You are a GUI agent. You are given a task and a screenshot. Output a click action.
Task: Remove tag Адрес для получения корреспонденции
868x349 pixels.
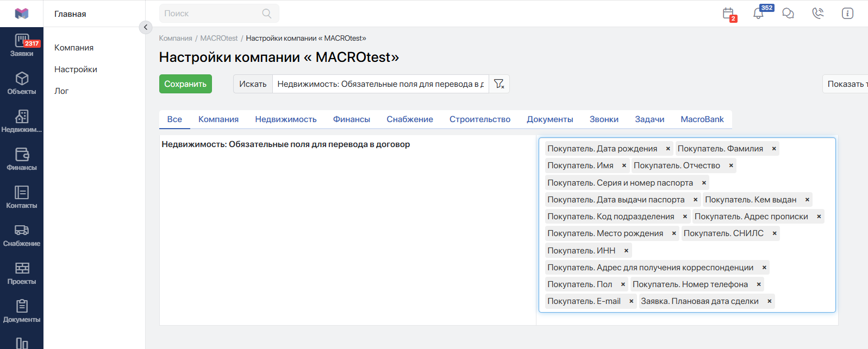pyautogui.click(x=764, y=268)
